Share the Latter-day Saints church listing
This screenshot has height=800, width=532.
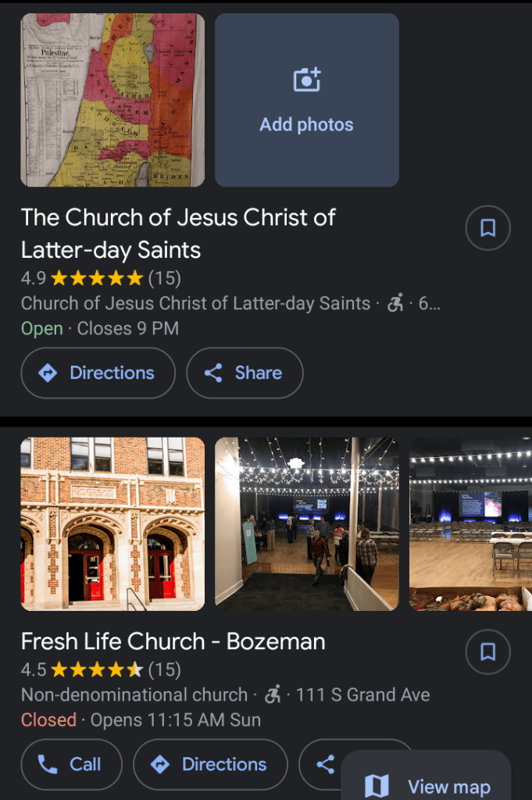pyautogui.click(x=245, y=373)
